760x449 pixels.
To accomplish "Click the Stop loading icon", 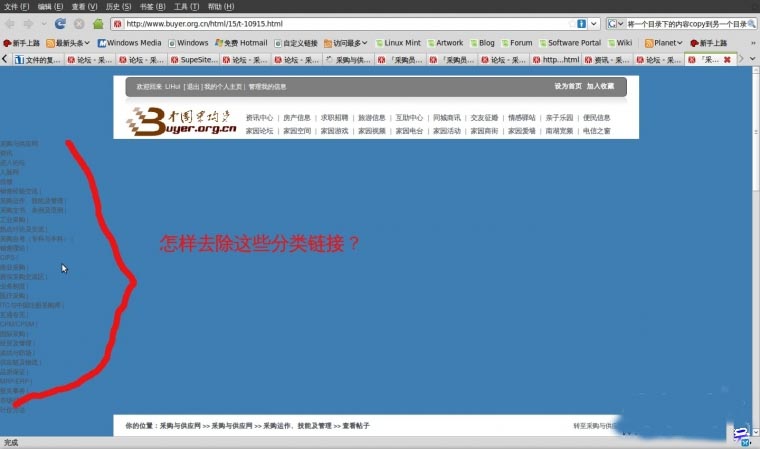I will [79, 24].
